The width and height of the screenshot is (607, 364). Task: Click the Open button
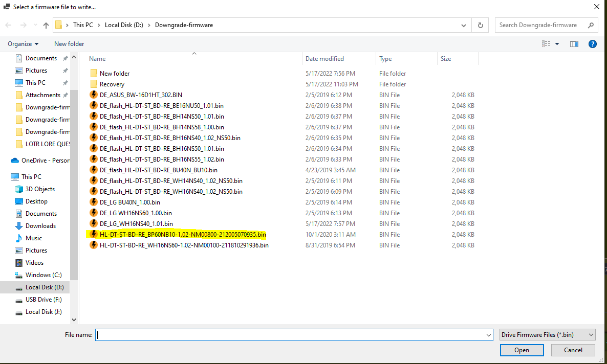tap(522, 350)
